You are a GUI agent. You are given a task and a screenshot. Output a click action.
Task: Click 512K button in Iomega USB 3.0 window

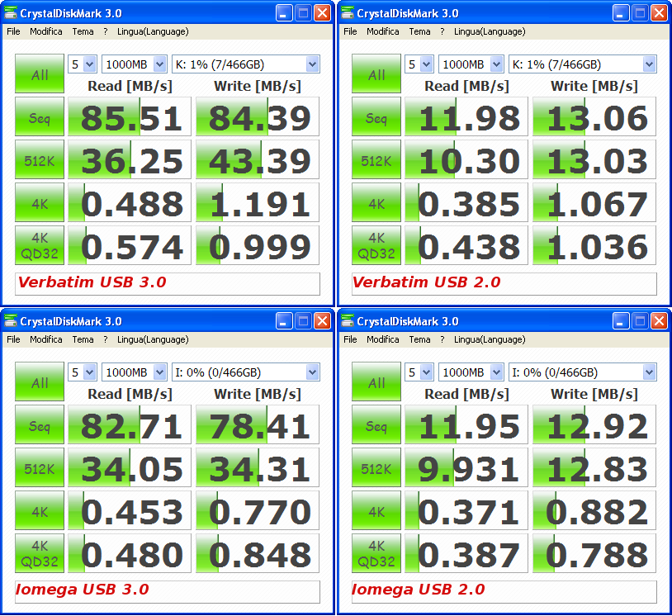(40, 467)
